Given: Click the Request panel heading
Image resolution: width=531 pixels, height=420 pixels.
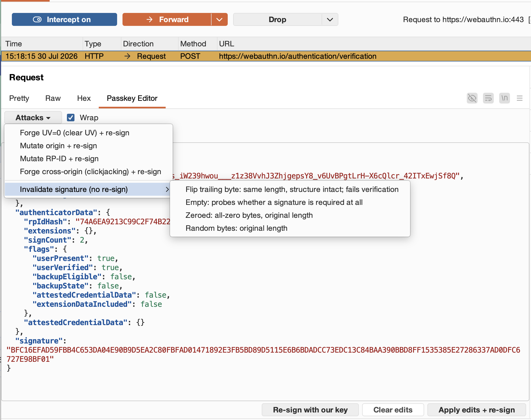Looking at the screenshot, I should point(26,77).
